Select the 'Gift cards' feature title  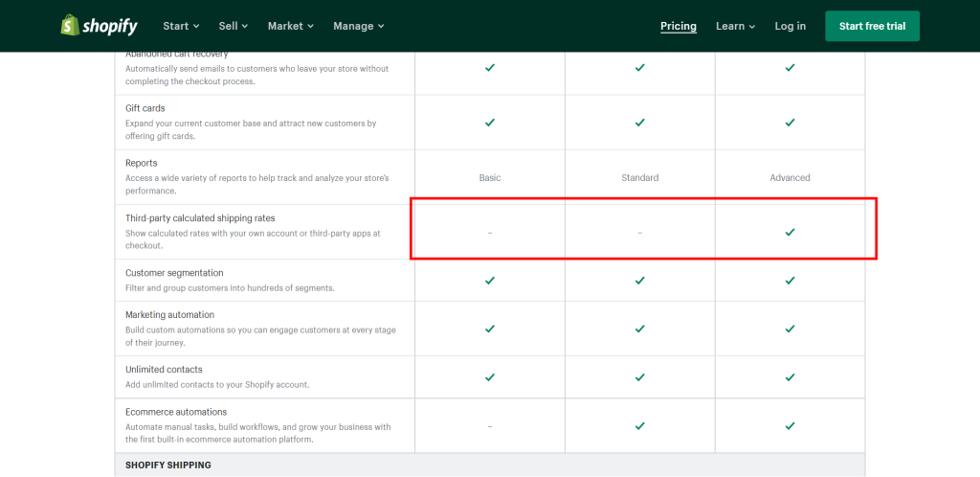point(145,108)
